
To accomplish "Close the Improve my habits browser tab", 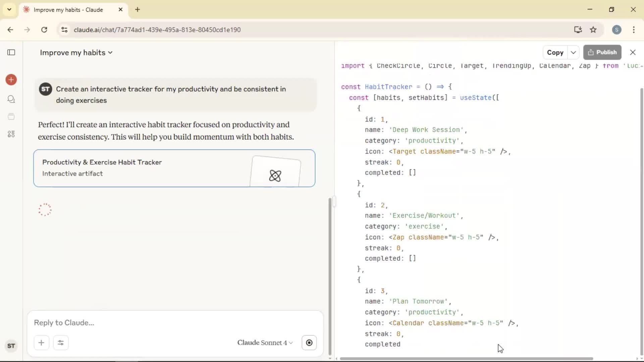I will (120, 9).
